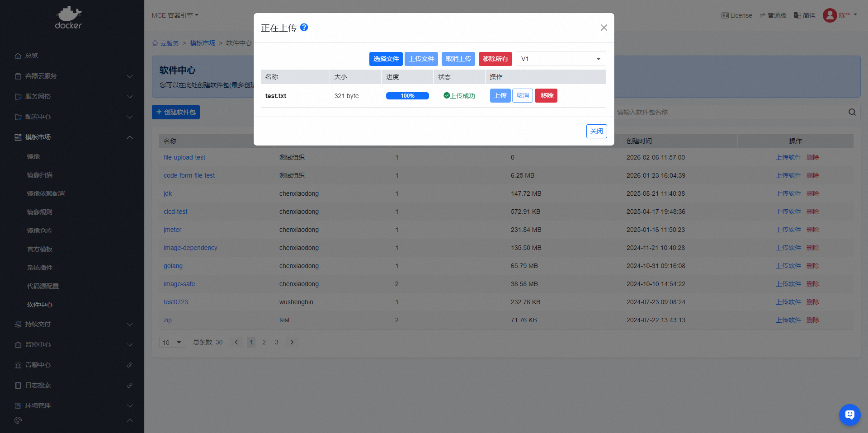The image size is (868, 433).
Task: Click the theme palette icon at sidebar bottom
Action: pos(18,420)
